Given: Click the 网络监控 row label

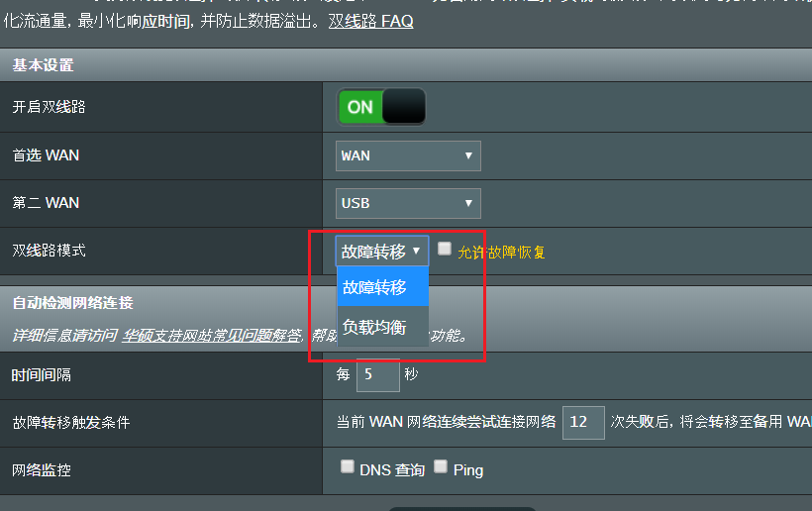Looking at the screenshot, I should 42,470.
